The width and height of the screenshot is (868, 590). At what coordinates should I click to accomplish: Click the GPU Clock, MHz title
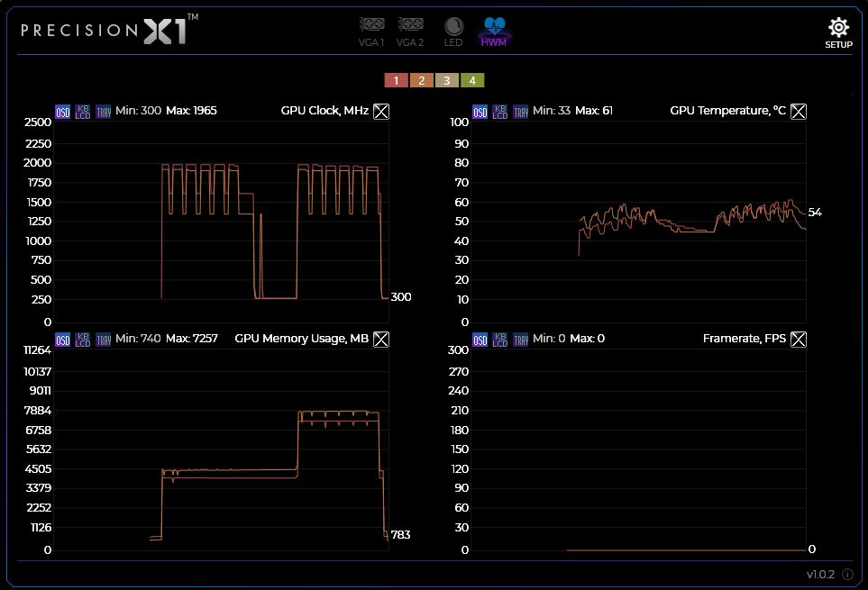pyautogui.click(x=324, y=111)
